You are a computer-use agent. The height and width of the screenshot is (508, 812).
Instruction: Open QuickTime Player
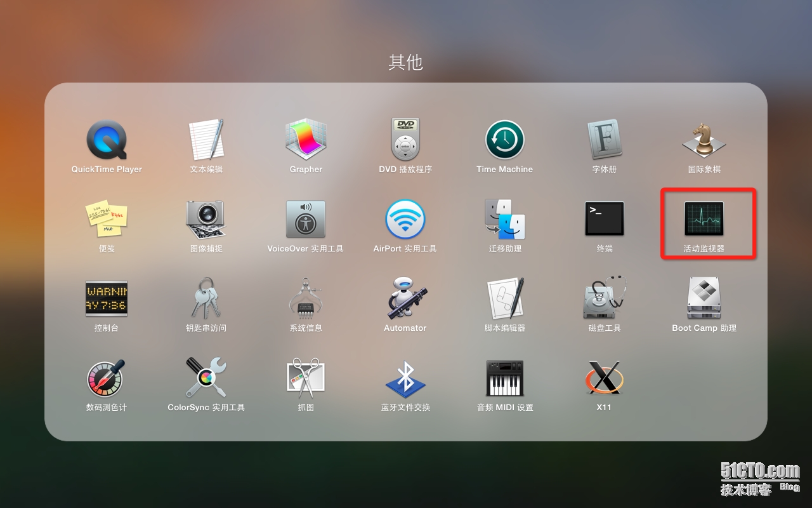[106, 140]
